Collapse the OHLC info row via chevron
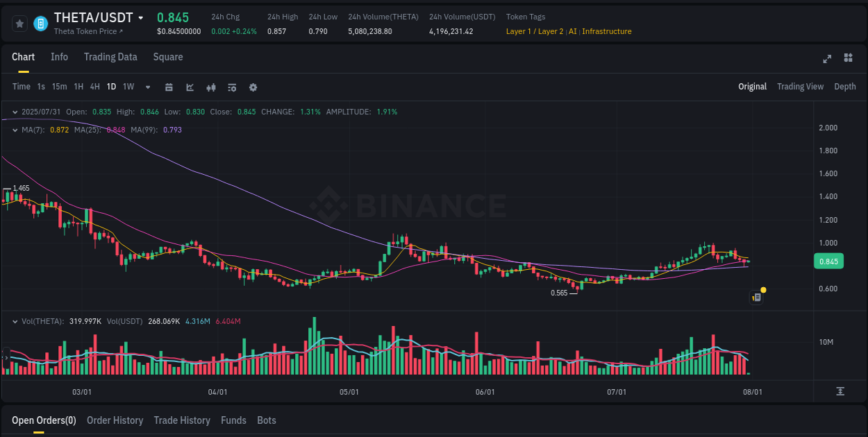The image size is (868, 437). 14,111
